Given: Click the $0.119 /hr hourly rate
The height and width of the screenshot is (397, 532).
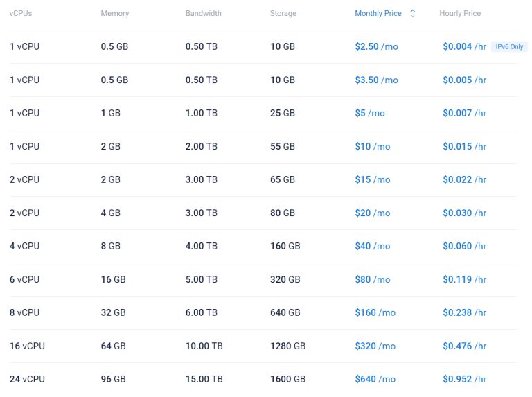Looking at the screenshot, I should click(x=464, y=279).
